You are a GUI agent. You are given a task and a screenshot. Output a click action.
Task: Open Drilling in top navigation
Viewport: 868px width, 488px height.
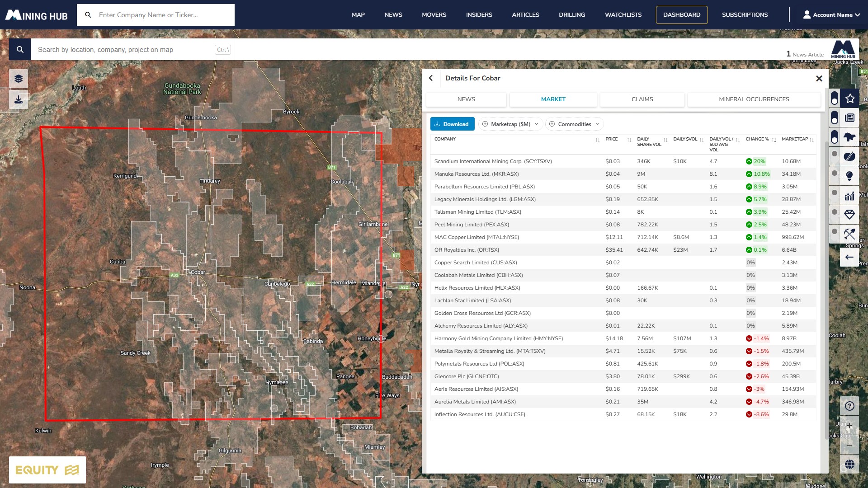pos(571,15)
